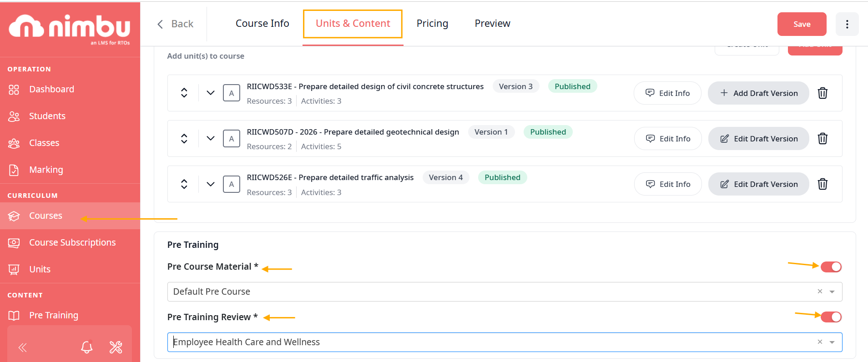Click trash icon for RIICWD526E traffic analysis
This screenshot has width=868, height=362.
pyautogui.click(x=823, y=184)
